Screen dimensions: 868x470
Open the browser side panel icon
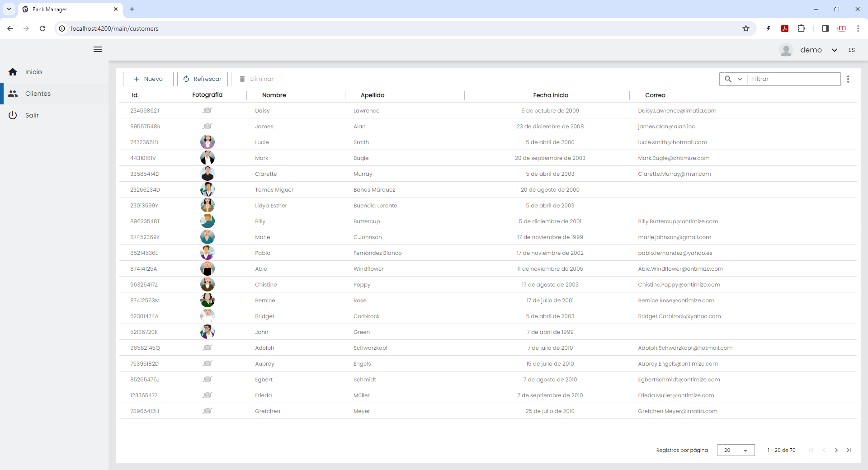825,28
